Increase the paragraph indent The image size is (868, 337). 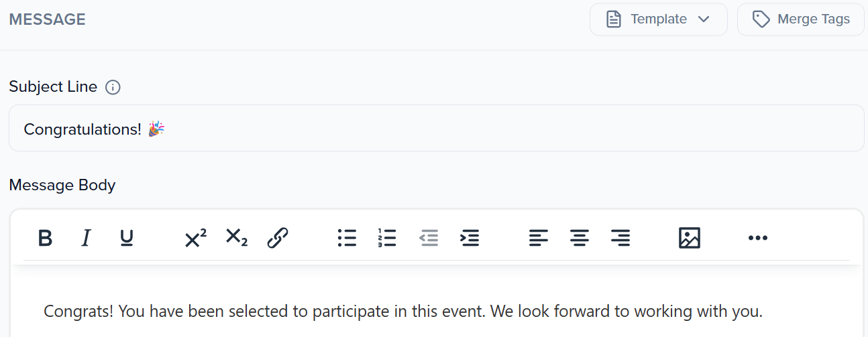[x=470, y=238]
